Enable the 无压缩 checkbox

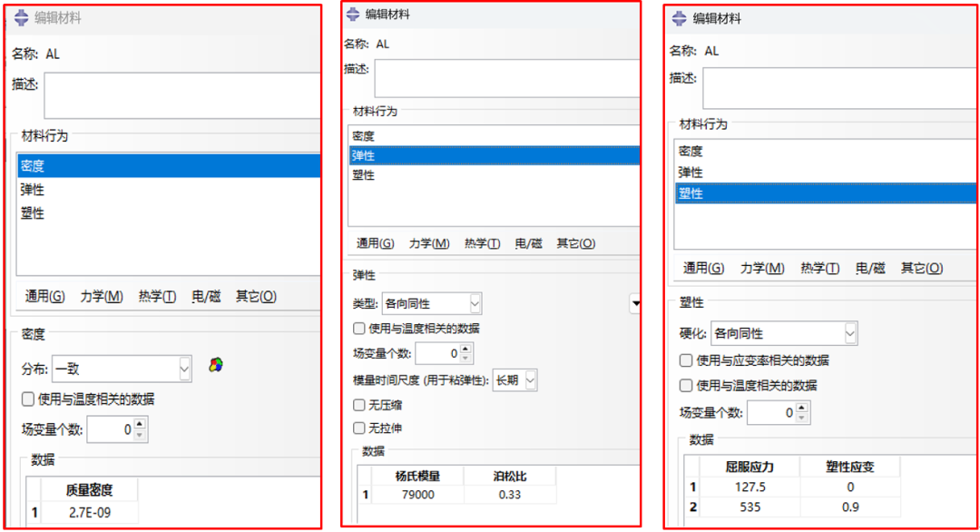pyautogui.click(x=358, y=404)
